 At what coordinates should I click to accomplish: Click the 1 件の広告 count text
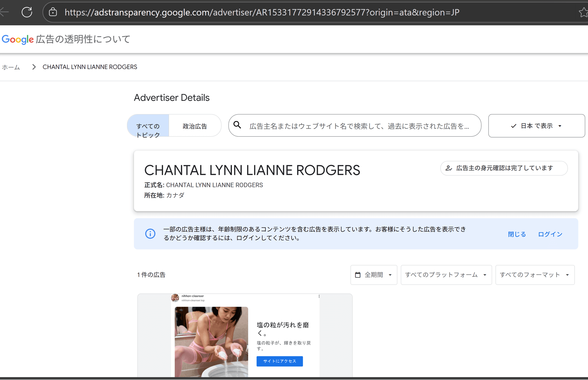click(x=151, y=275)
